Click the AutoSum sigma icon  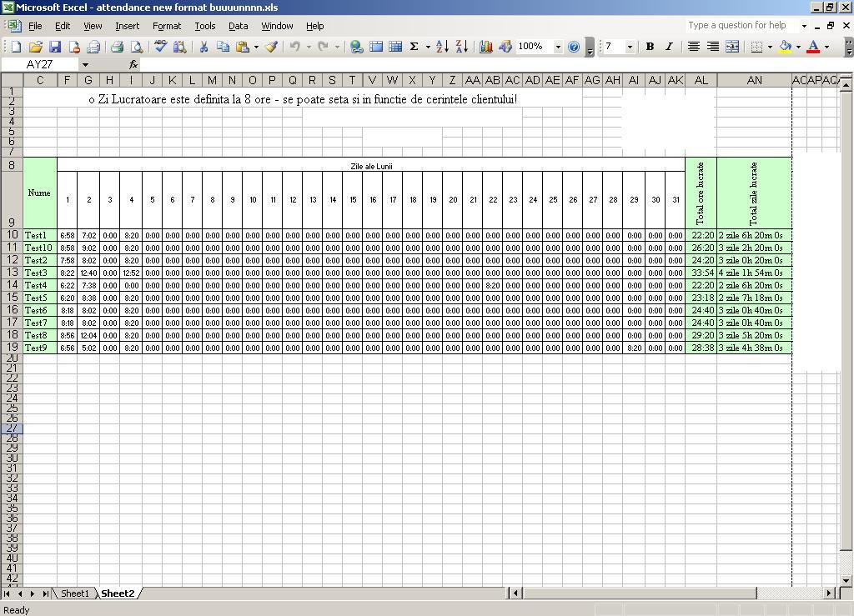pos(414,47)
